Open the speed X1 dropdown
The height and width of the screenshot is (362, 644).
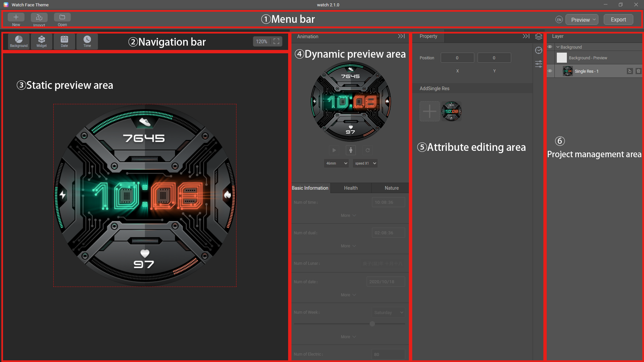365,163
